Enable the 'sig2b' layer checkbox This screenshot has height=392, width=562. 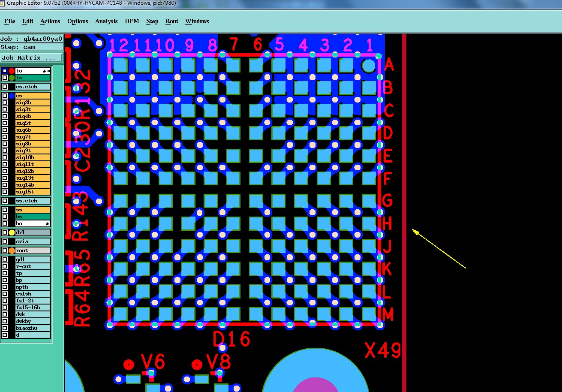point(5,103)
